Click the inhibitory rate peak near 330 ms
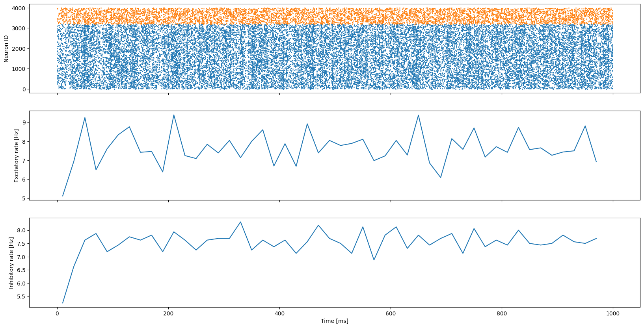This screenshot has height=328, width=644. 240,222
